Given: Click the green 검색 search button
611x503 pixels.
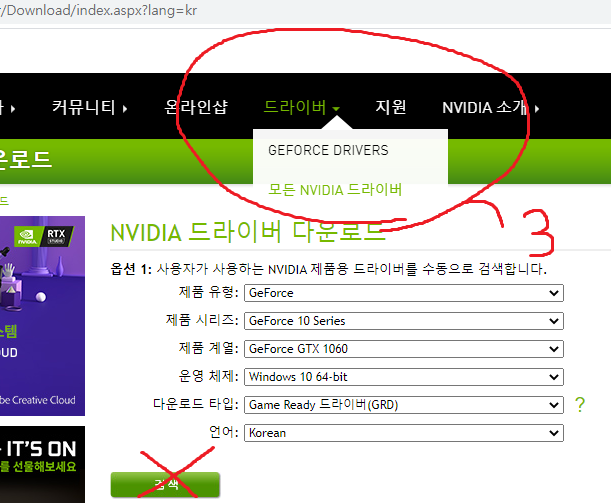Looking at the screenshot, I should pyautogui.click(x=165, y=485).
